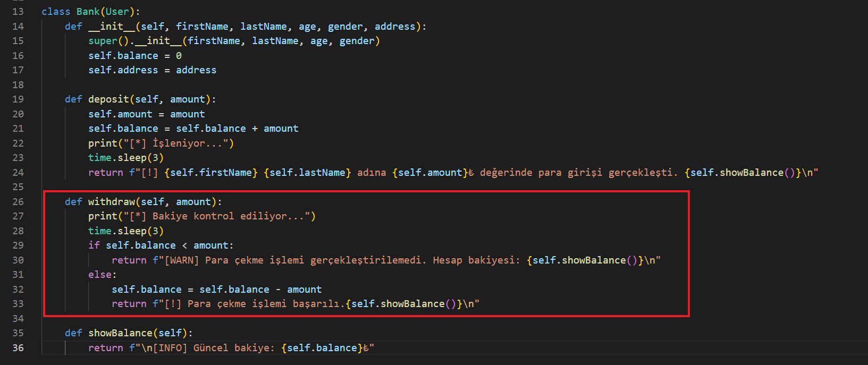
Task: Click self.amount assignment on line 20
Action: [x=120, y=114]
